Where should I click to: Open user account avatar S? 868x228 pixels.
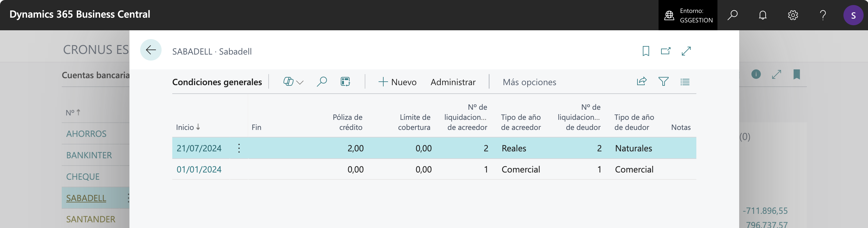[853, 15]
